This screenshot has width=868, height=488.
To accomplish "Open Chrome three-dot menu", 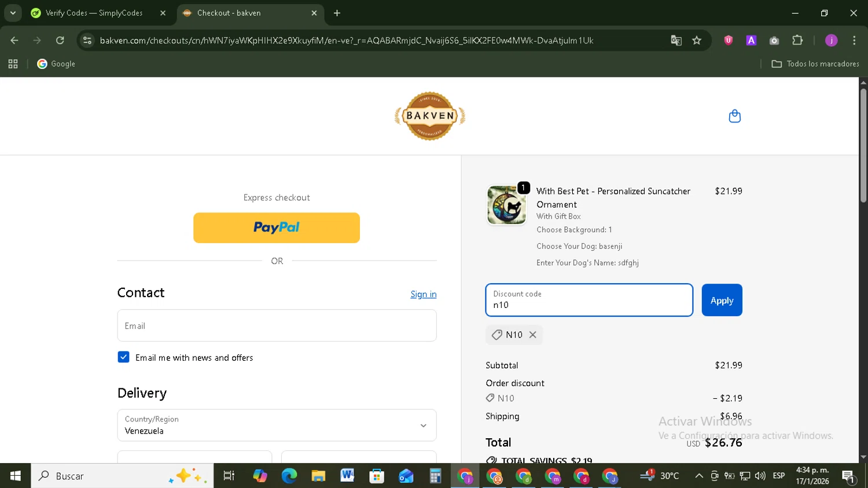I will pos(854,40).
